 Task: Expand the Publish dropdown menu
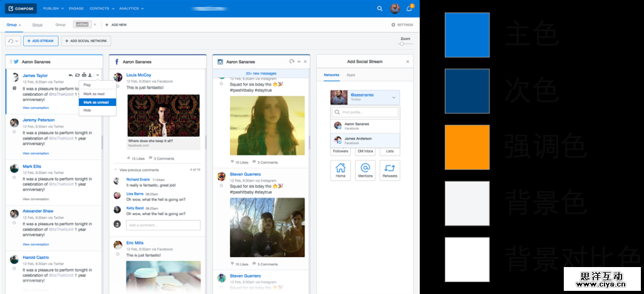53,9
